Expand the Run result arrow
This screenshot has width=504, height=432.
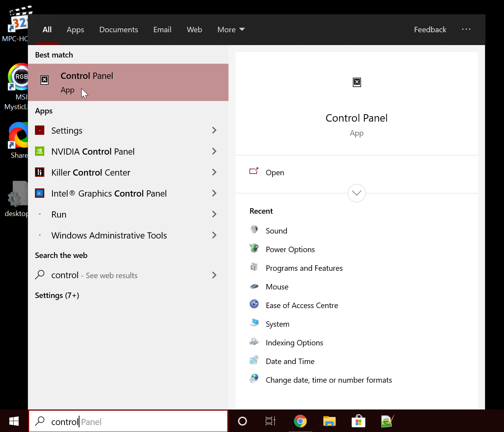point(214,214)
